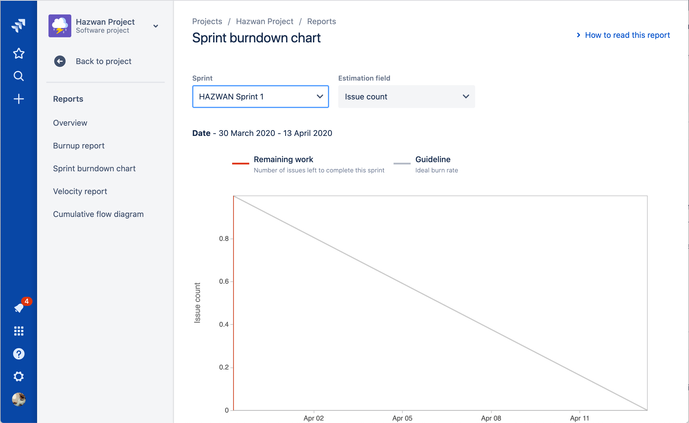Expand the Hazwan Project switcher chevron
689x423 pixels.
coord(156,26)
